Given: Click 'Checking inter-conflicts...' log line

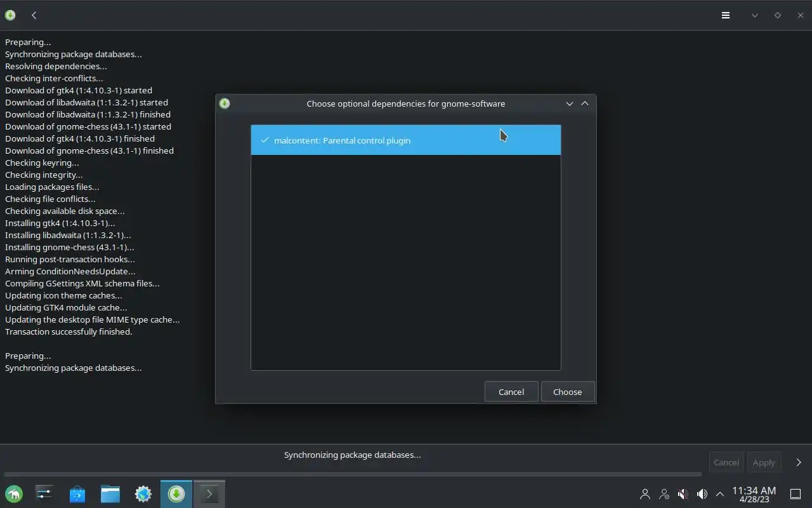Looking at the screenshot, I should (54, 78).
